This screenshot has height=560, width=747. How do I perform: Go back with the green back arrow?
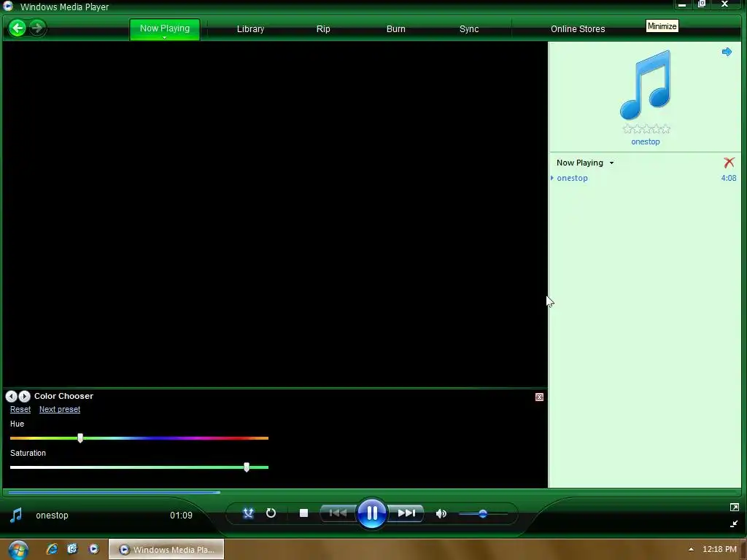(x=18, y=28)
